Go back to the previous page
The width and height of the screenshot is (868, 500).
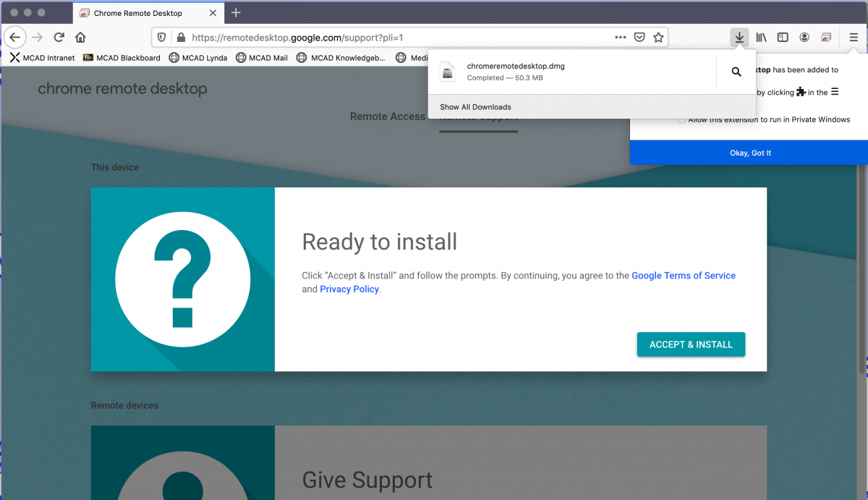(x=15, y=37)
